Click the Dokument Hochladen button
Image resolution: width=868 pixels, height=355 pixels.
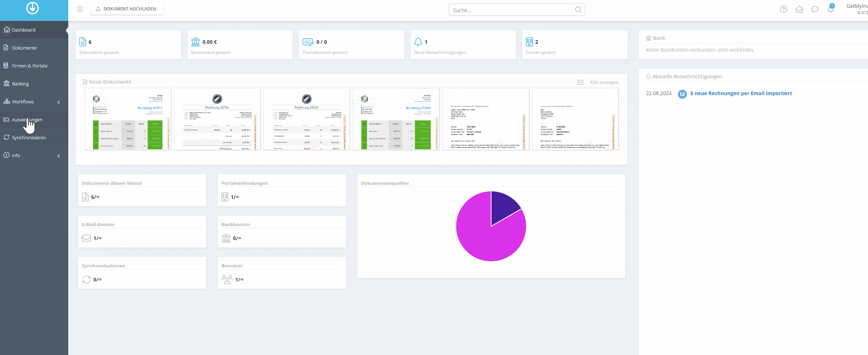[127, 9]
